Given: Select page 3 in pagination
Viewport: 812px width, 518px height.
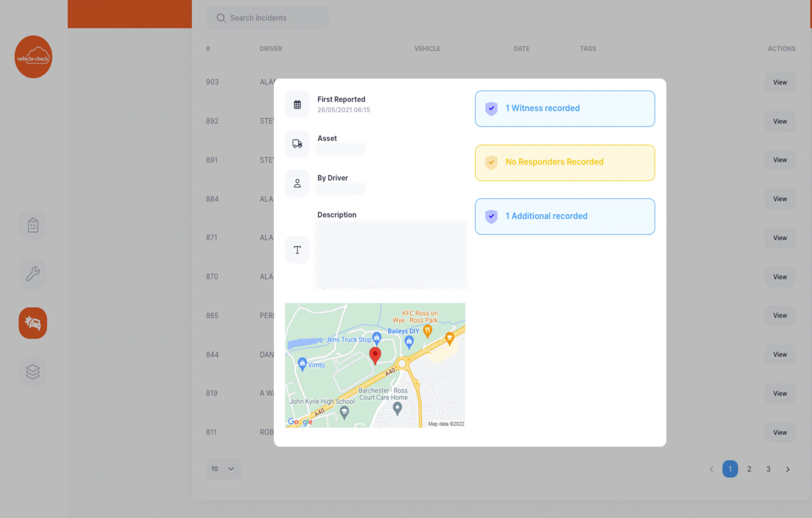Looking at the screenshot, I should [x=768, y=469].
